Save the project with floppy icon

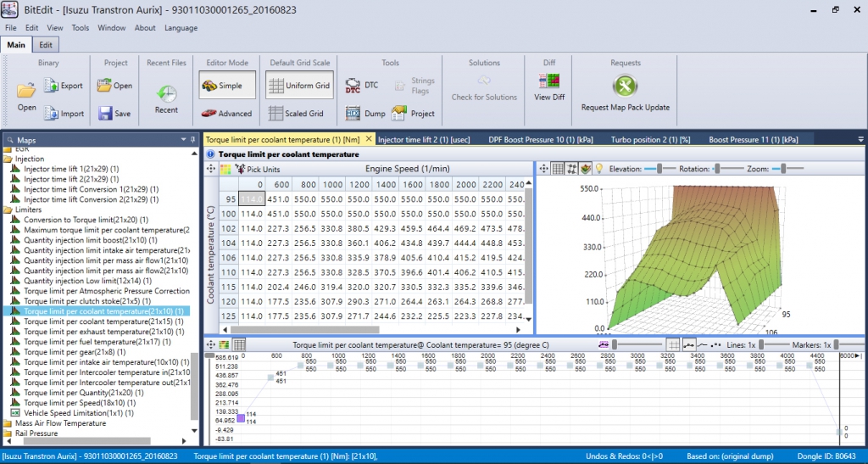(105, 113)
